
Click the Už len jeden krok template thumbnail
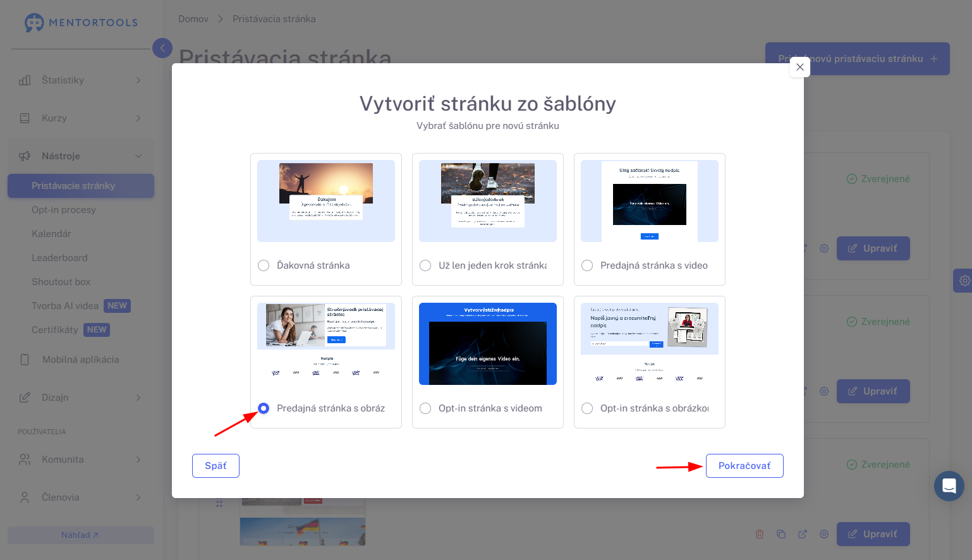[488, 201]
